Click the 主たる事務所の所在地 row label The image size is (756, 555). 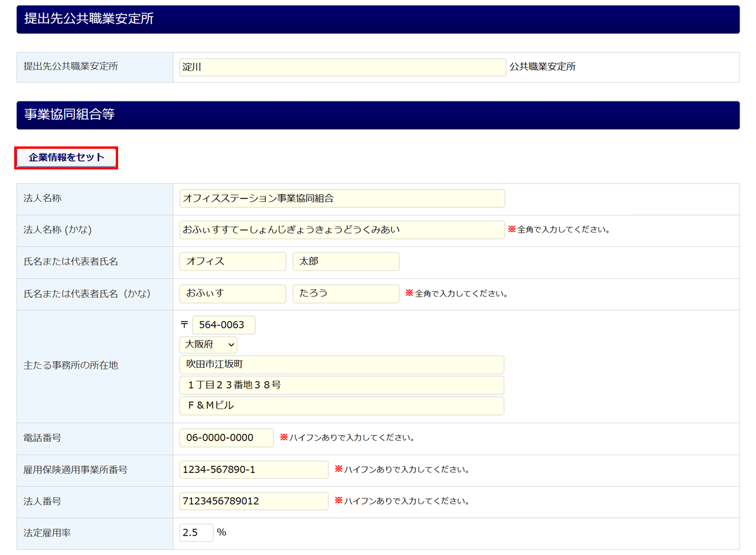click(71, 365)
